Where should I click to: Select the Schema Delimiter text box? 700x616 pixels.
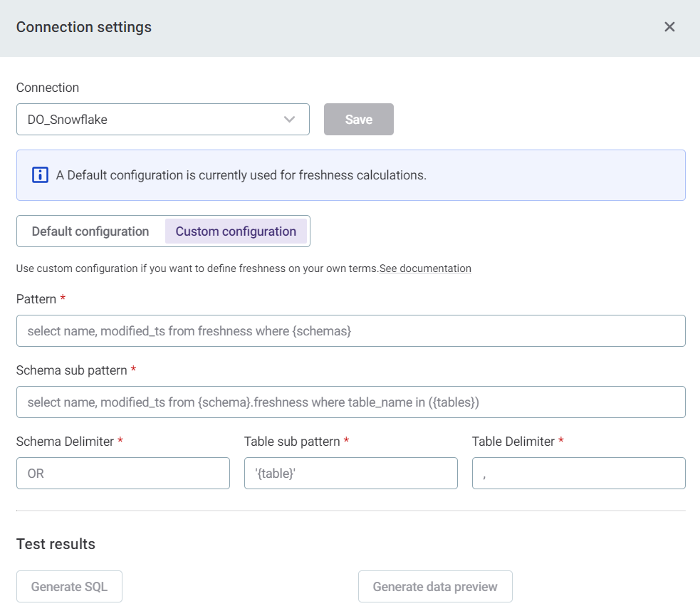click(x=122, y=474)
